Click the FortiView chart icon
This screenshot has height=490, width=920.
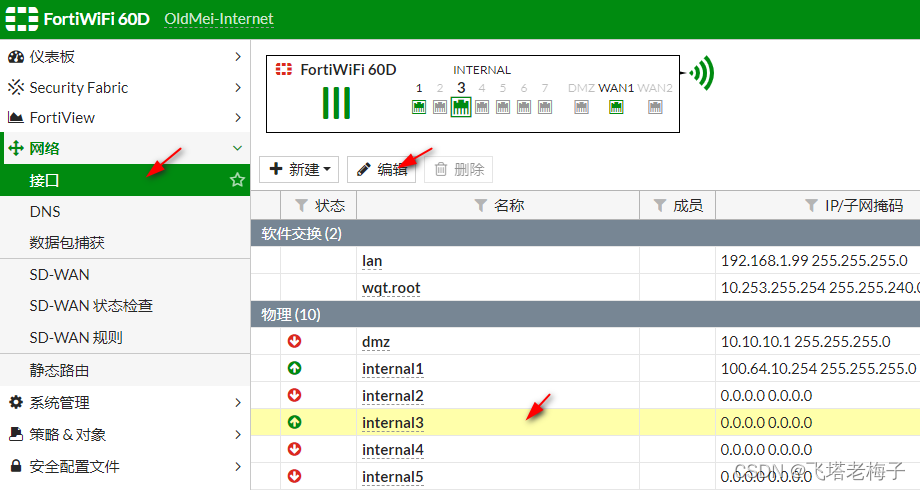[x=16, y=117]
